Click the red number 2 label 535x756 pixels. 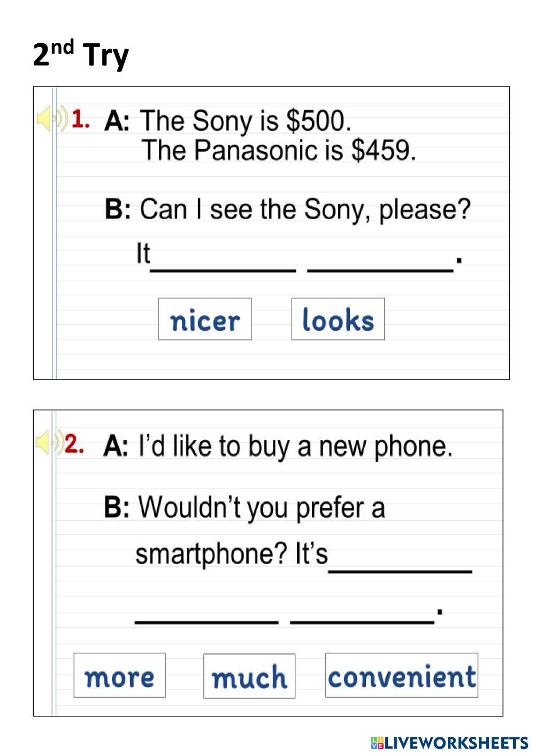[x=74, y=444]
